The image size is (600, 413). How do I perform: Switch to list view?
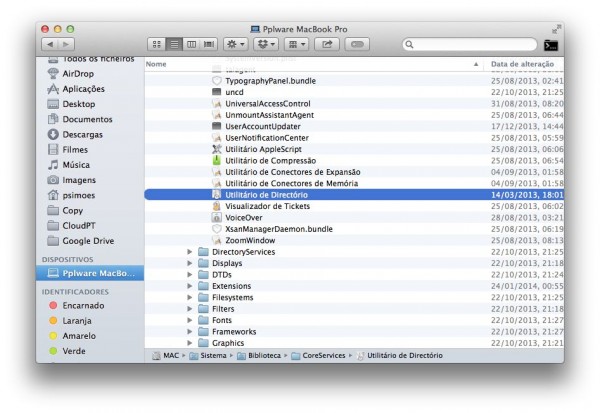pos(174,44)
